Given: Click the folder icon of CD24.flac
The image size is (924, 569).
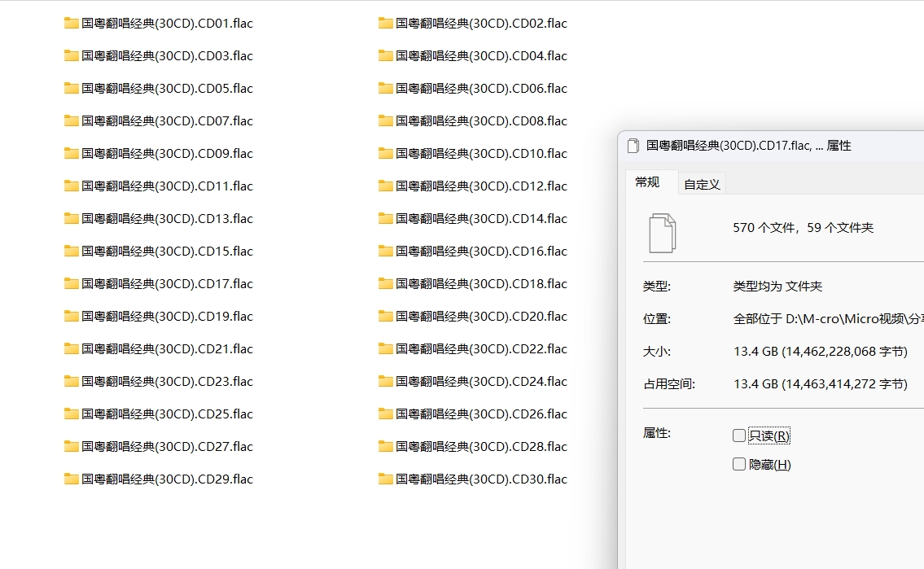Looking at the screenshot, I should [385, 382].
